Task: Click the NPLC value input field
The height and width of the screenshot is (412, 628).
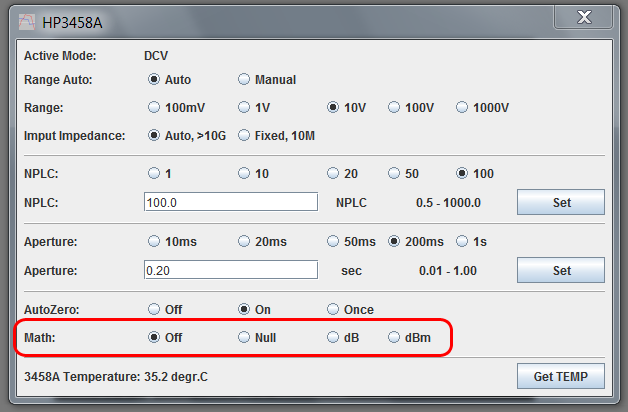Action: point(231,203)
